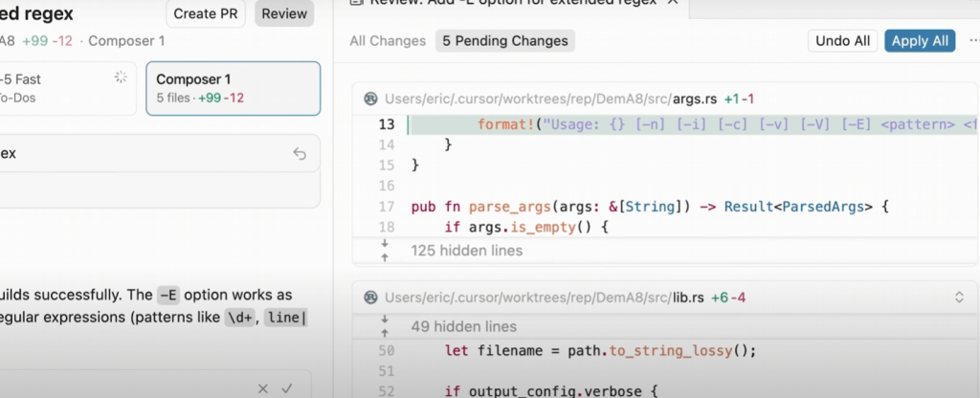Select the 5 Pending Changes filter
The height and width of the screenshot is (398, 980).
(x=504, y=41)
